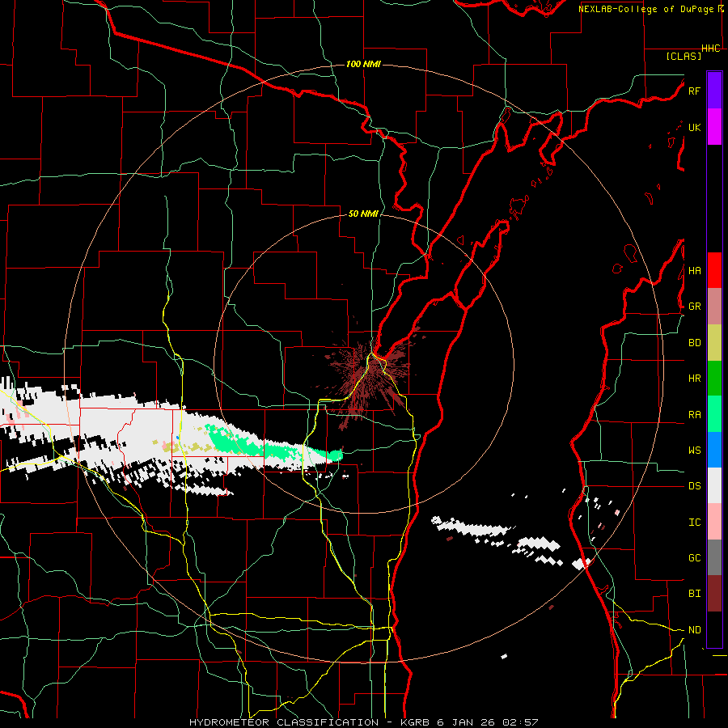Click the Hydrometeor Classification KGRB title text
728x728 pixels.
click(363, 722)
